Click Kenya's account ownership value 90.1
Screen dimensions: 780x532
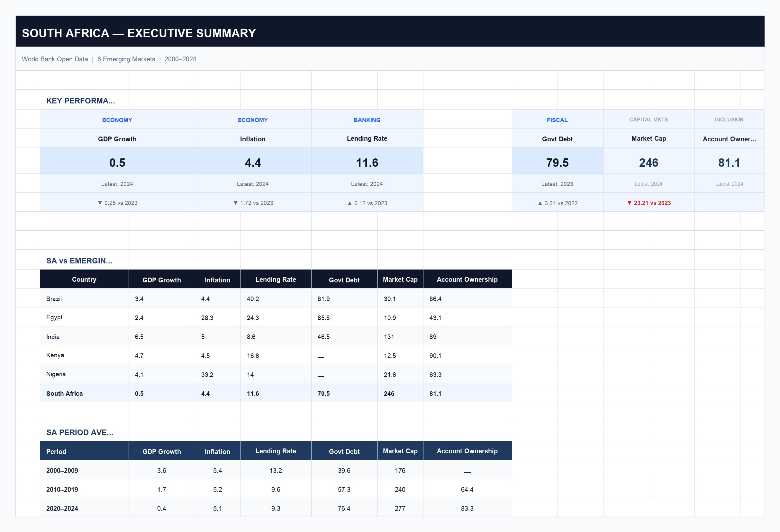coord(435,356)
